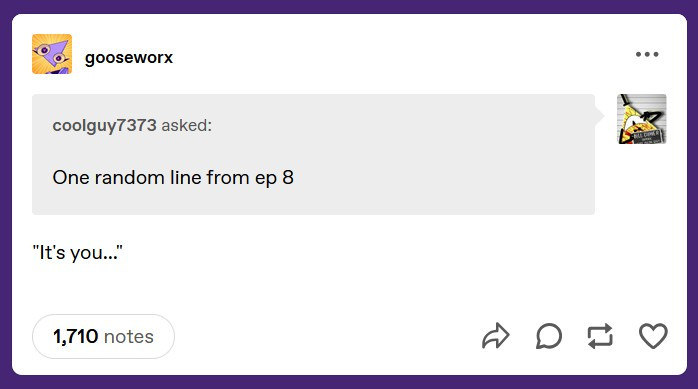The height and width of the screenshot is (389, 698).
Task: Open gooseworx's blog avatar
Action: pyautogui.click(x=52, y=54)
